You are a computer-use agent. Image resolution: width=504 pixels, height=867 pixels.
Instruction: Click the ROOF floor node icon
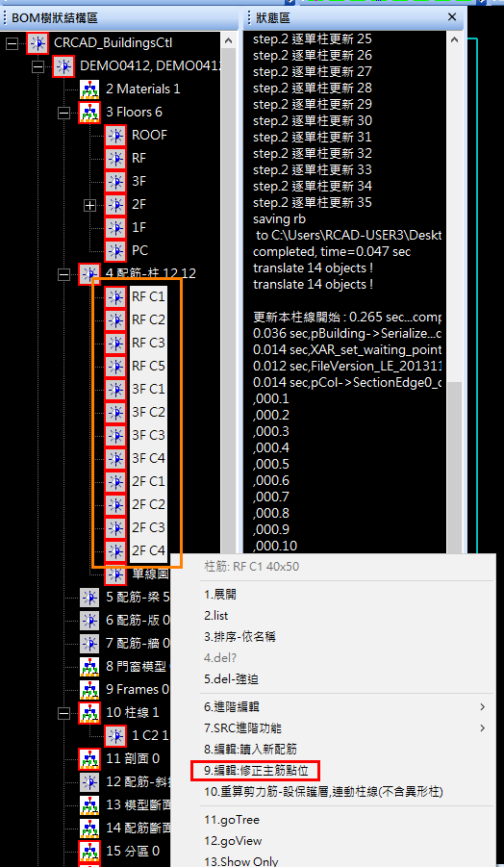click(115, 136)
